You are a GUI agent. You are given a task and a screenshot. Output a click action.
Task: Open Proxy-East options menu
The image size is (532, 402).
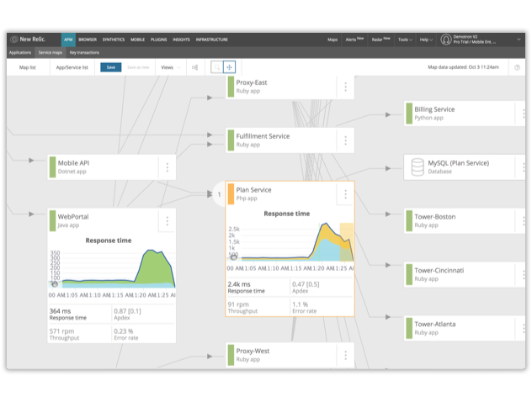click(x=345, y=87)
